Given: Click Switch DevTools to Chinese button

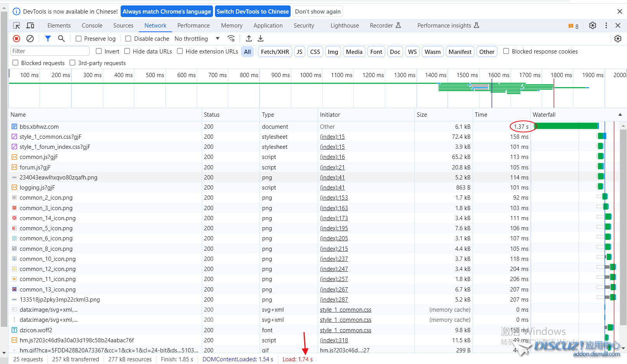Looking at the screenshot, I should [253, 12].
